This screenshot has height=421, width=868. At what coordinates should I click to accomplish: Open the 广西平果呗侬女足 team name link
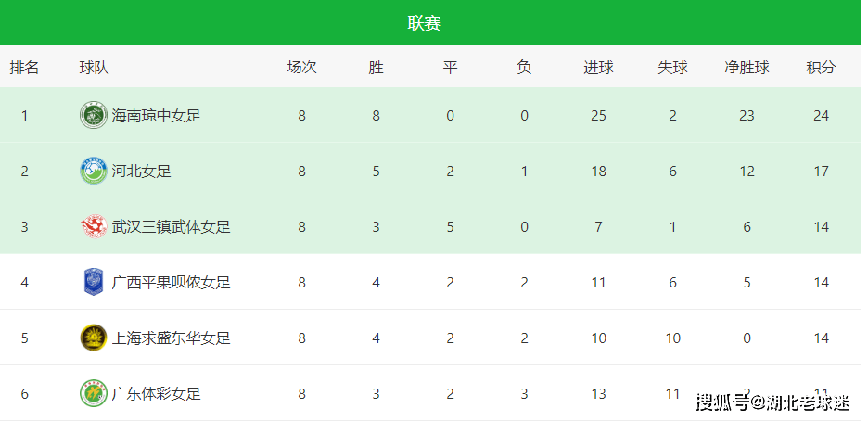click(171, 282)
